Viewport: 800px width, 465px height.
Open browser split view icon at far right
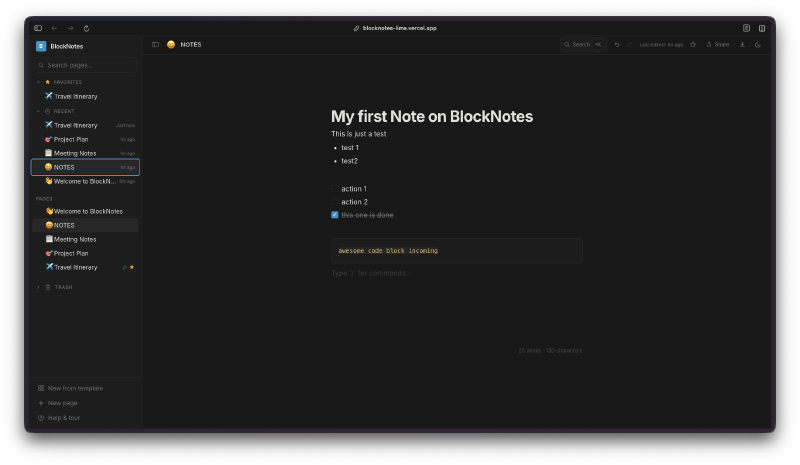(x=762, y=28)
